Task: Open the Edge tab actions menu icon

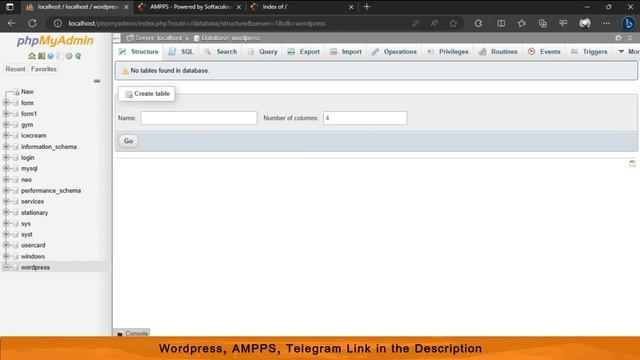Action: pyautogui.click(x=9, y=7)
